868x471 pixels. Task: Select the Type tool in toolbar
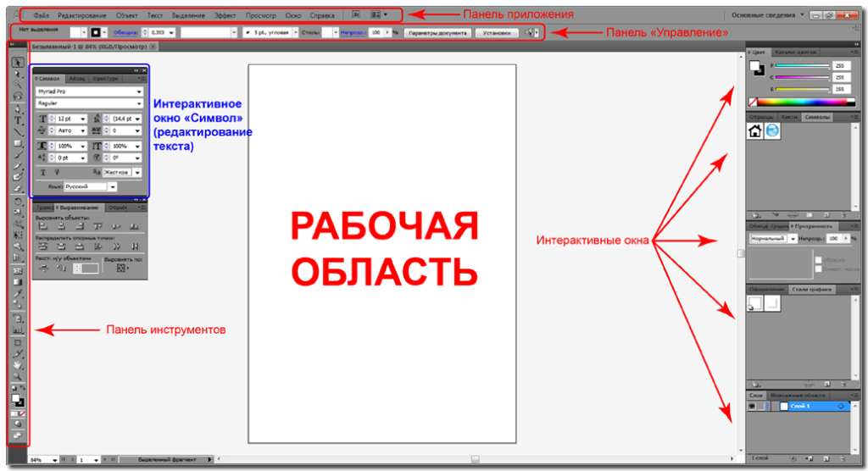[x=18, y=120]
